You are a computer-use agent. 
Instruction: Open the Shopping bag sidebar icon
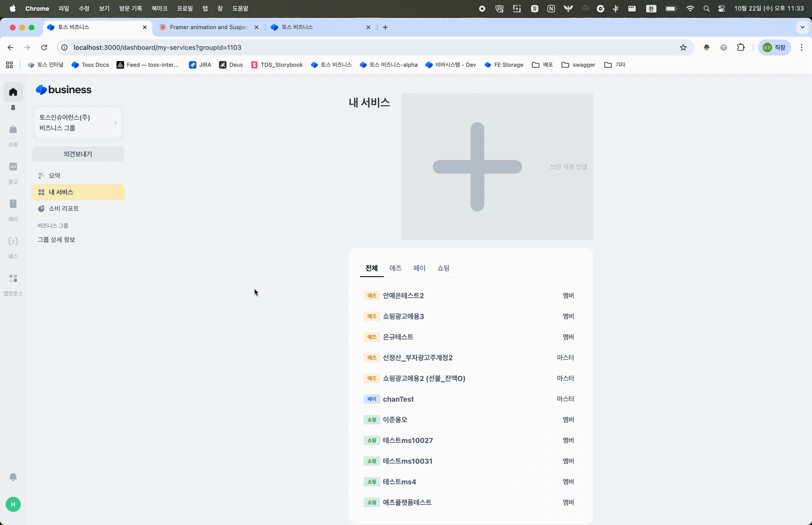[x=13, y=129]
